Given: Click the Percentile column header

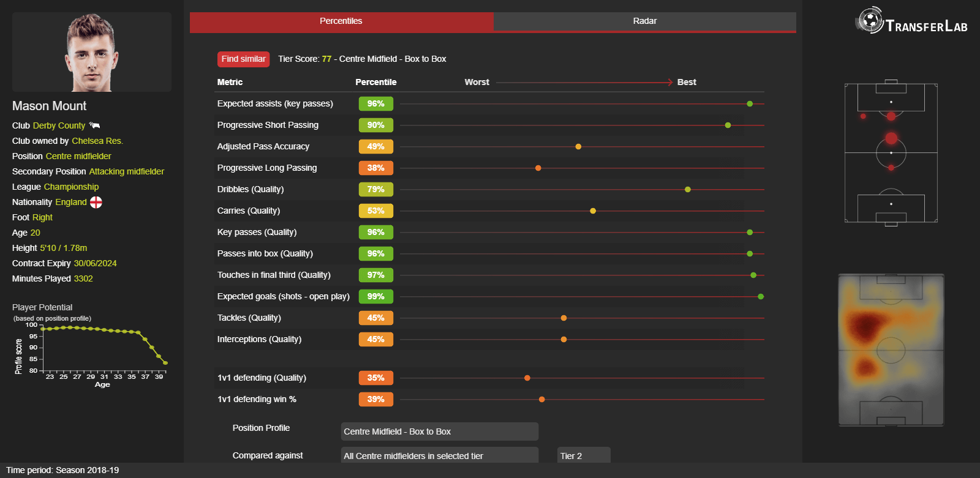Looking at the screenshot, I should point(376,82).
